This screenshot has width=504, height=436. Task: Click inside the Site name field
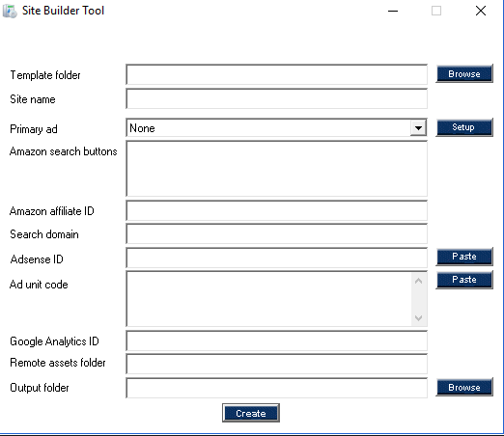(276, 98)
